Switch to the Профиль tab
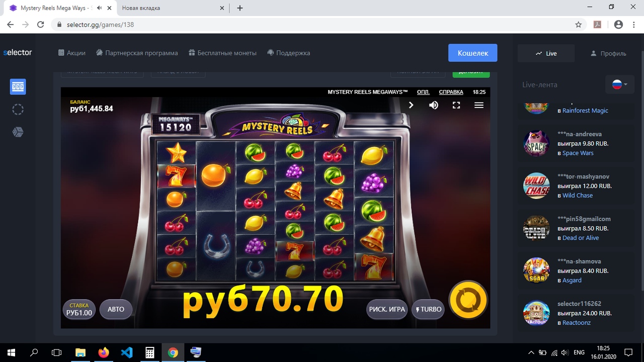644x362 pixels. pos(608,53)
